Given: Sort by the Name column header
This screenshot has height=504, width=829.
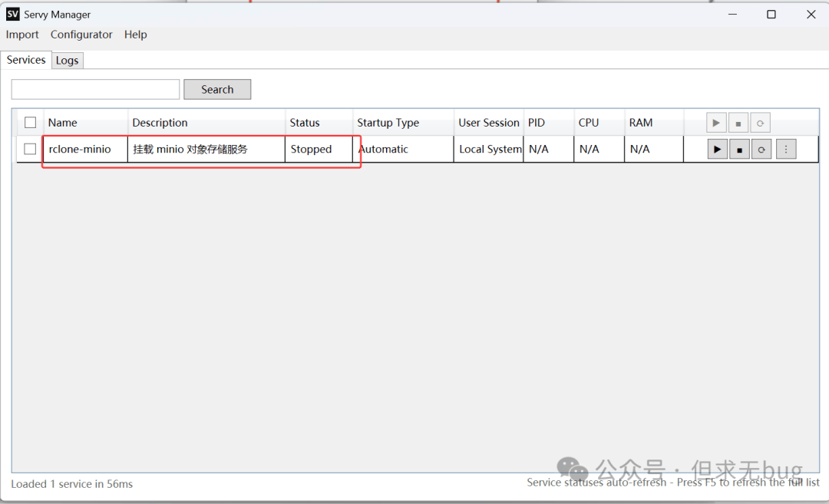Looking at the screenshot, I should pyautogui.click(x=63, y=123).
